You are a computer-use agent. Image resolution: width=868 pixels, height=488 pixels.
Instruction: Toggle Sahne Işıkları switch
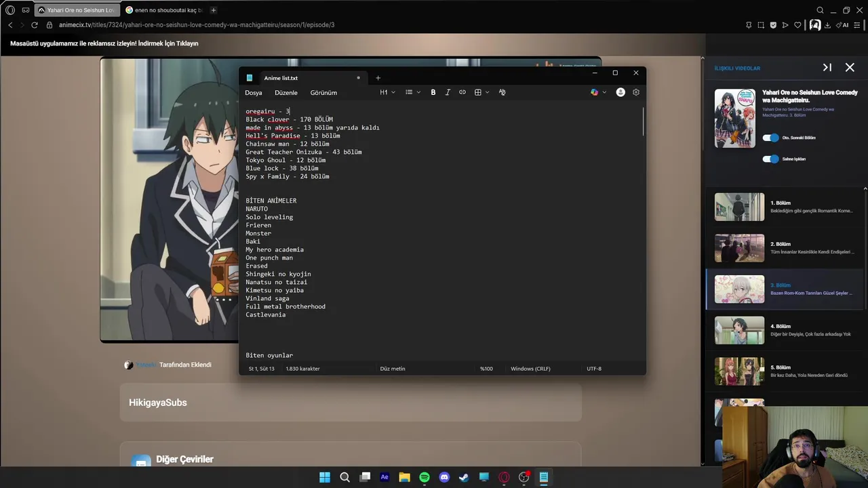(x=770, y=159)
